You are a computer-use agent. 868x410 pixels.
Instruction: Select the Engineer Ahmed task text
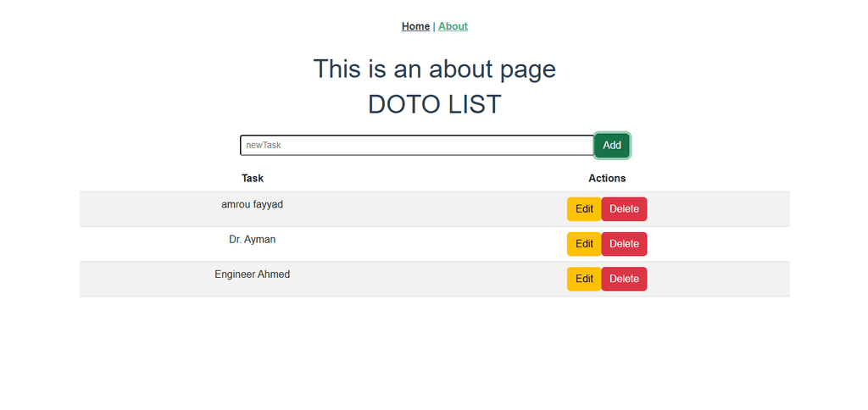253,274
